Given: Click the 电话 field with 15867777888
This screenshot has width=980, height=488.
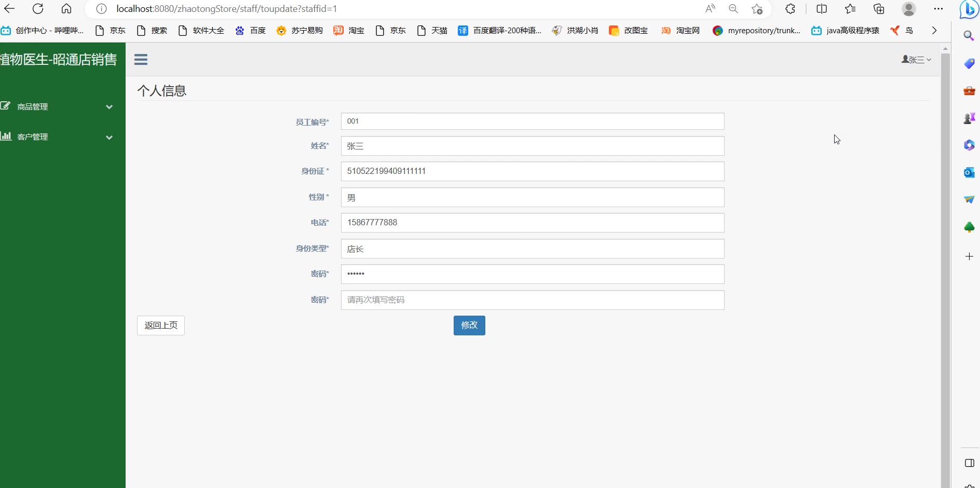Looking at the screenshot, I should coord(533,223).
